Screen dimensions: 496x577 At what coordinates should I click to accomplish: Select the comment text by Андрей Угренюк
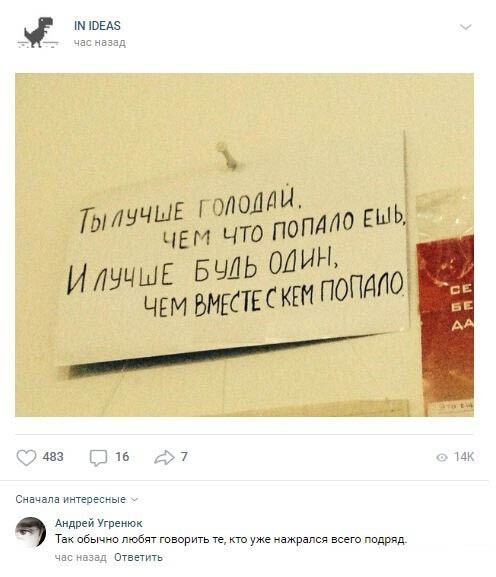pyautogui.click(x=231, y=539)
